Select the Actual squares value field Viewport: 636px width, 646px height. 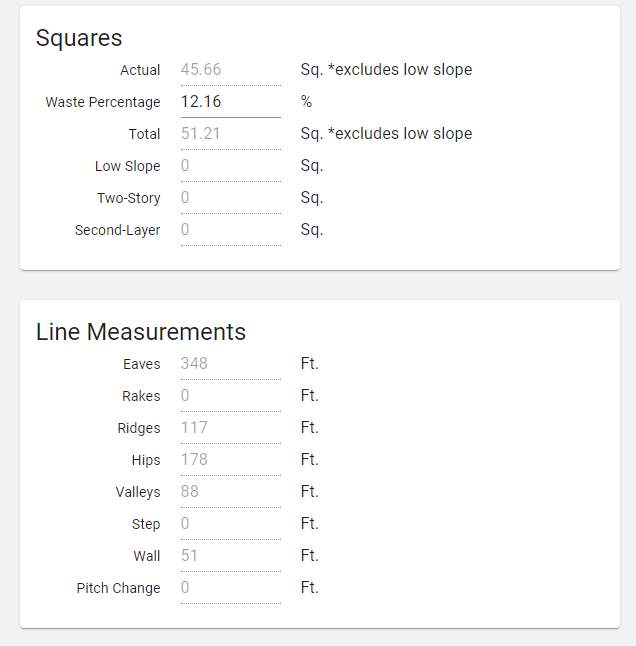click(x=231, y=70)
